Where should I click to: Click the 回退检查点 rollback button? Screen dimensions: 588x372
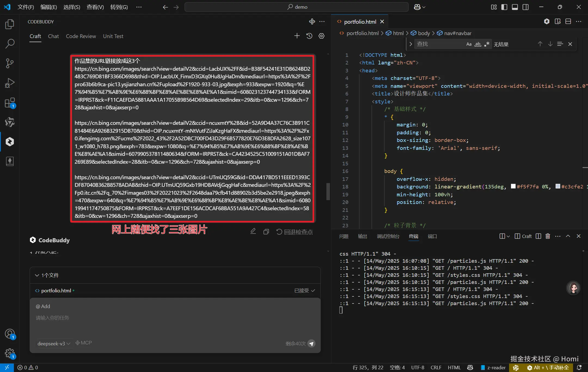295,232
